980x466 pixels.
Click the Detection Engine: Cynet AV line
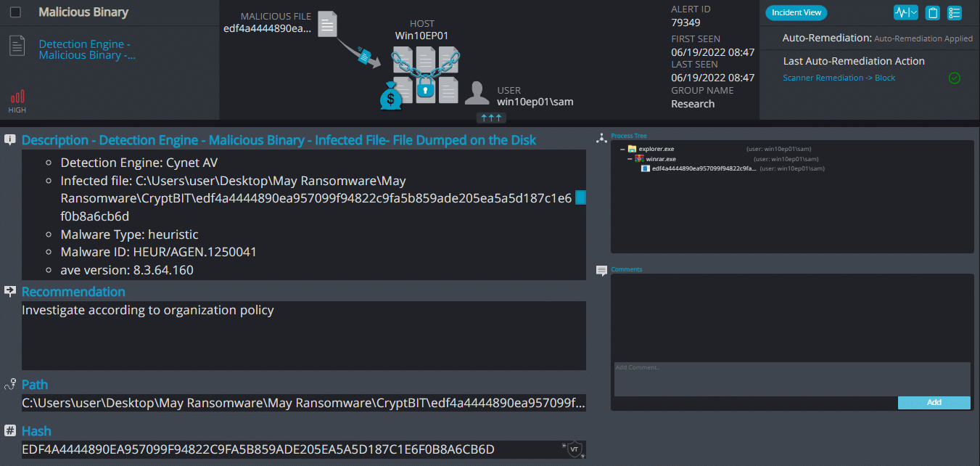tap(139, 163)
